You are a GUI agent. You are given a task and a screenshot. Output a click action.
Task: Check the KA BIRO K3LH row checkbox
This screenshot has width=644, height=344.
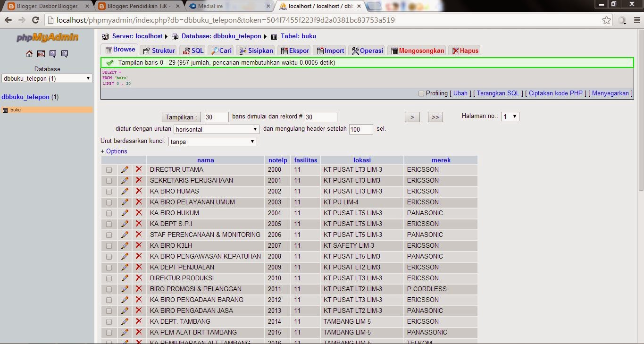pyautogui.click(x=109, y=246)
